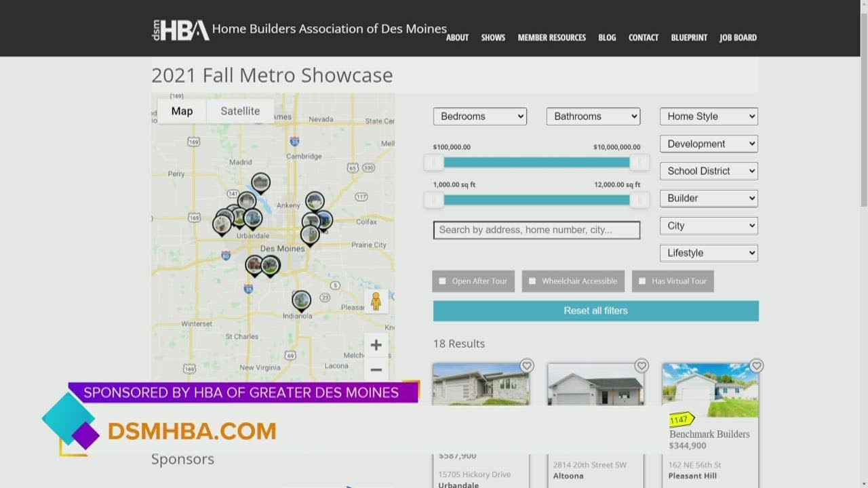This screenshot has height=488, width=868.
Task: Open the JOB BOARD link
Action: pyautogui.click(x=738, y=38)
